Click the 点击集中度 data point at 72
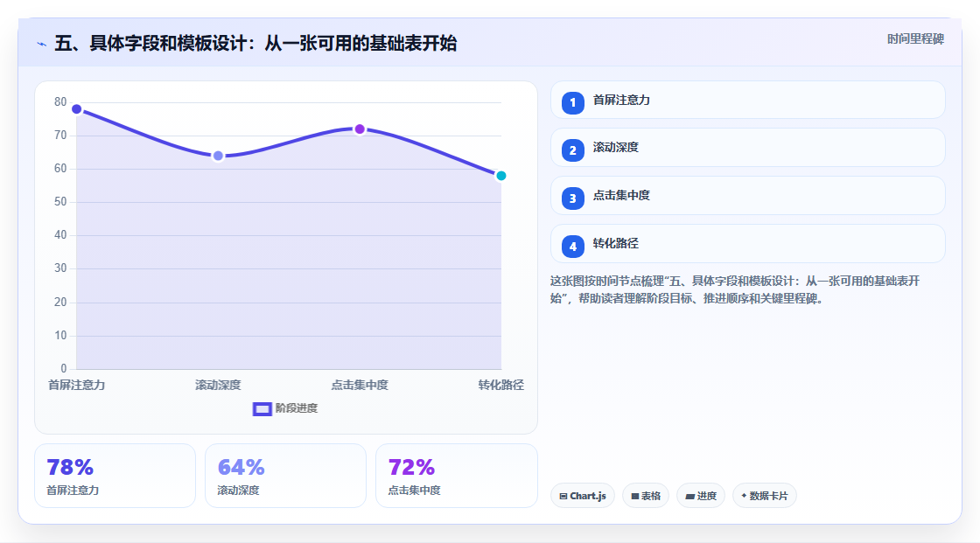This screenshot has width=980, height=543. tap(360, 129)
